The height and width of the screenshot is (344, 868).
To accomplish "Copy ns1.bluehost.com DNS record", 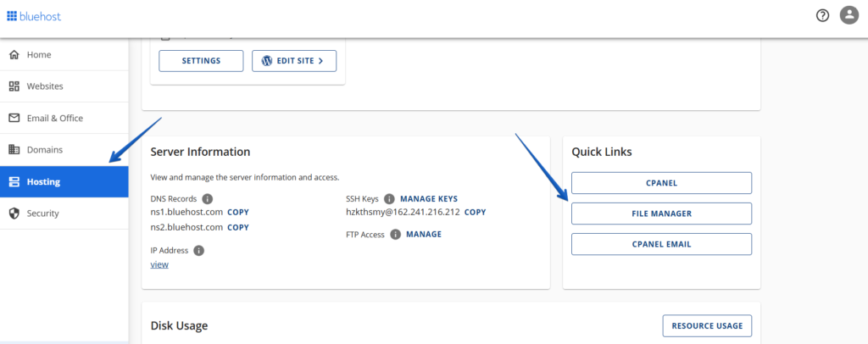I will [238, 212].
